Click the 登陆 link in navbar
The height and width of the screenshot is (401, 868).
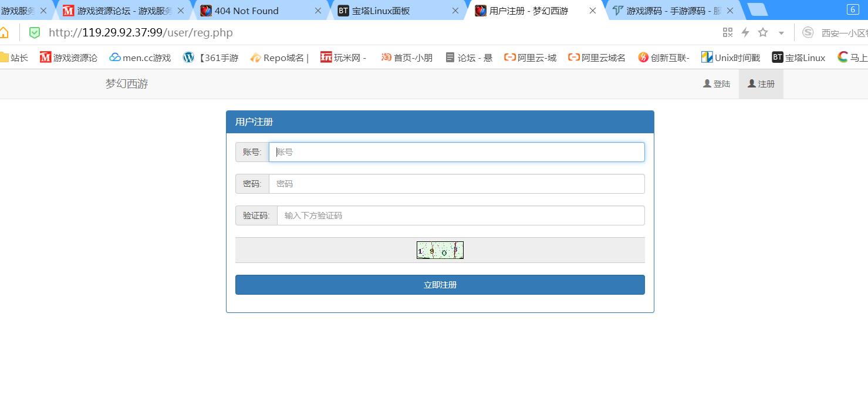point(717,84)
